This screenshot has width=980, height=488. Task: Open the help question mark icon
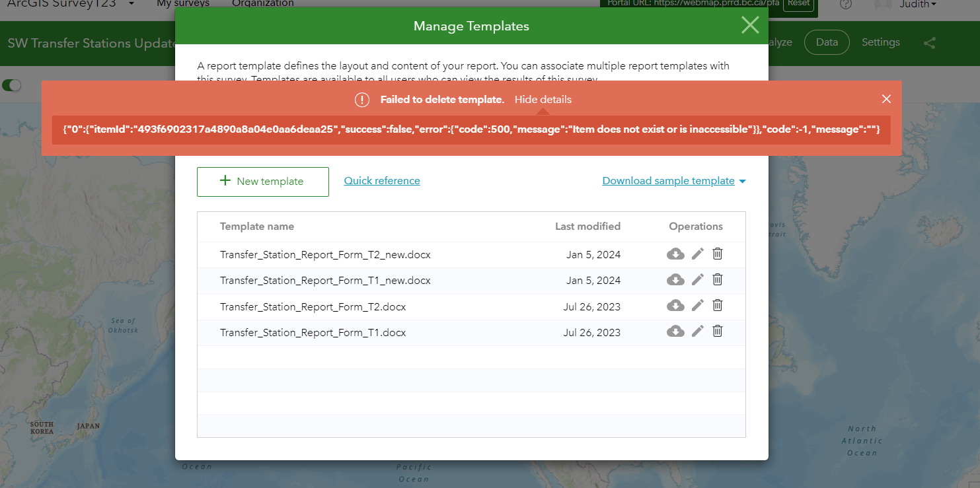point(846,5)
